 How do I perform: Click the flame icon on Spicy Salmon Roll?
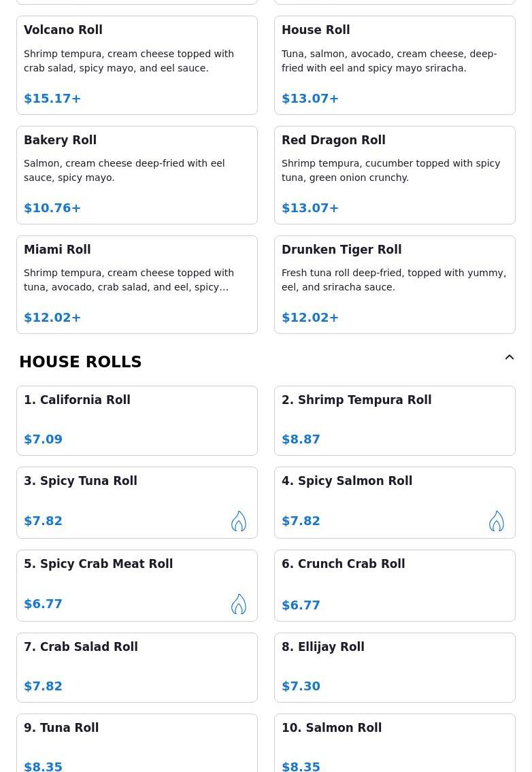(497, 521)
